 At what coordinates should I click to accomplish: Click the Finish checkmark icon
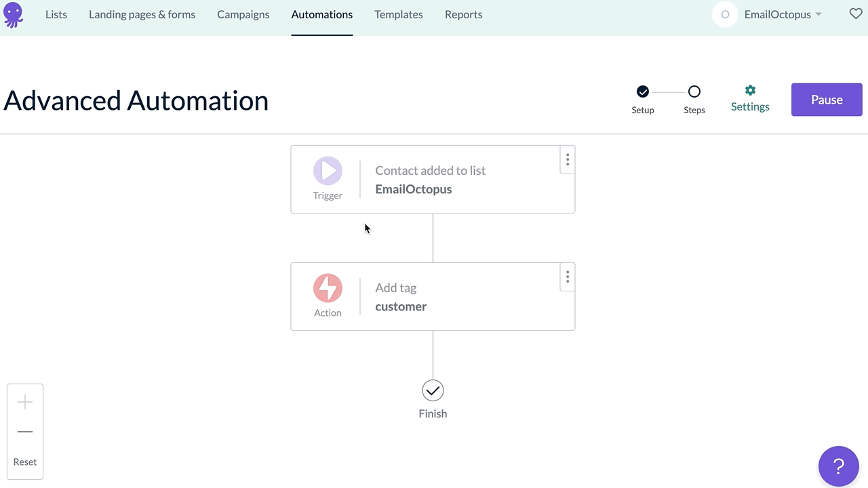coord(433,390)
